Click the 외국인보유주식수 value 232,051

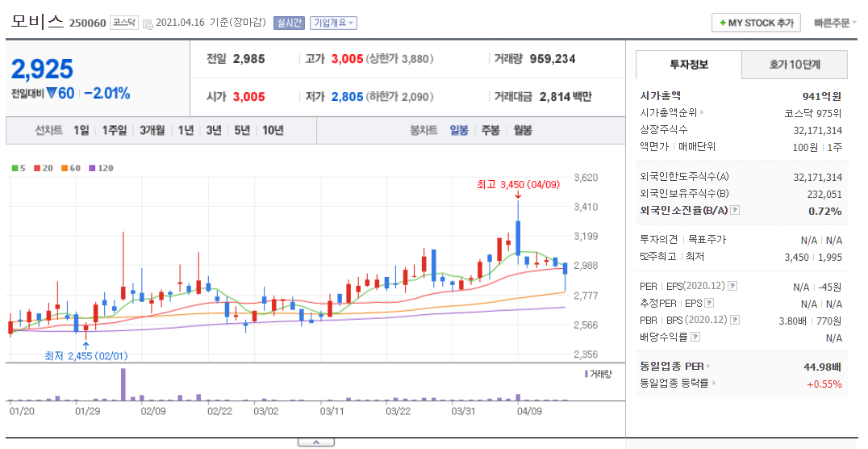click(824, 194)
